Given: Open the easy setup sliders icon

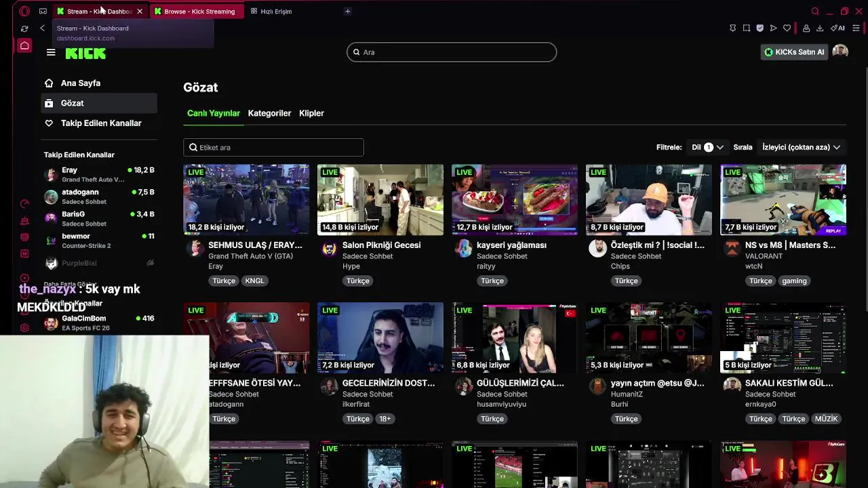Looking at the screenshot, I should [x=856, y=28].
